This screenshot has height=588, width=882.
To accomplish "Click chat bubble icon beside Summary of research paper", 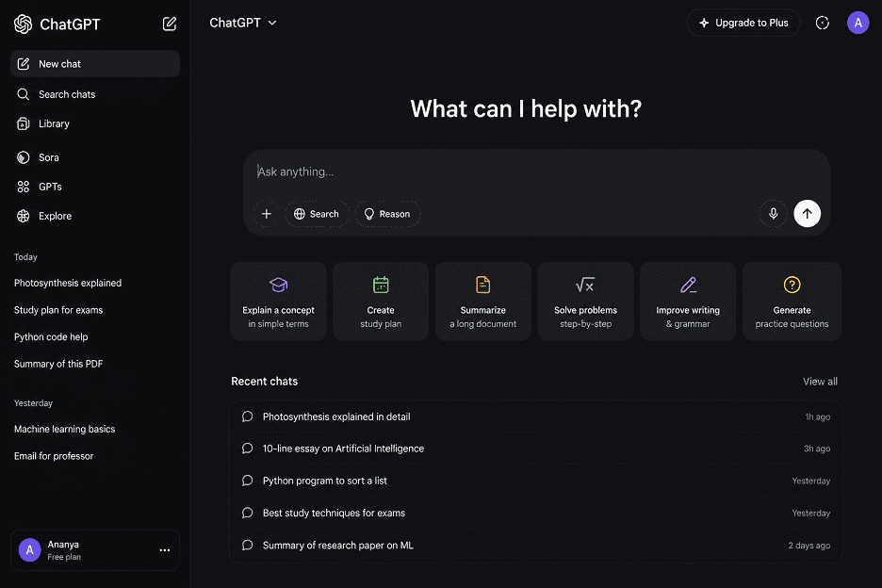I will tap(247, 545).
